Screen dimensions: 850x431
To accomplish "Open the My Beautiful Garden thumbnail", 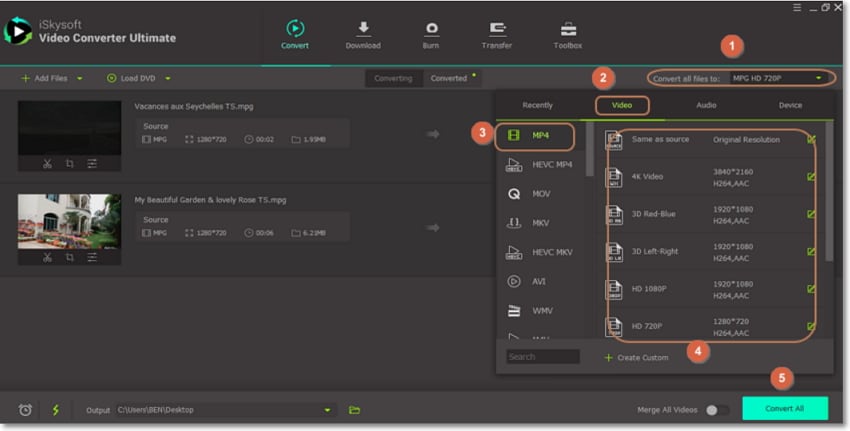I will (x=69, y=221).
